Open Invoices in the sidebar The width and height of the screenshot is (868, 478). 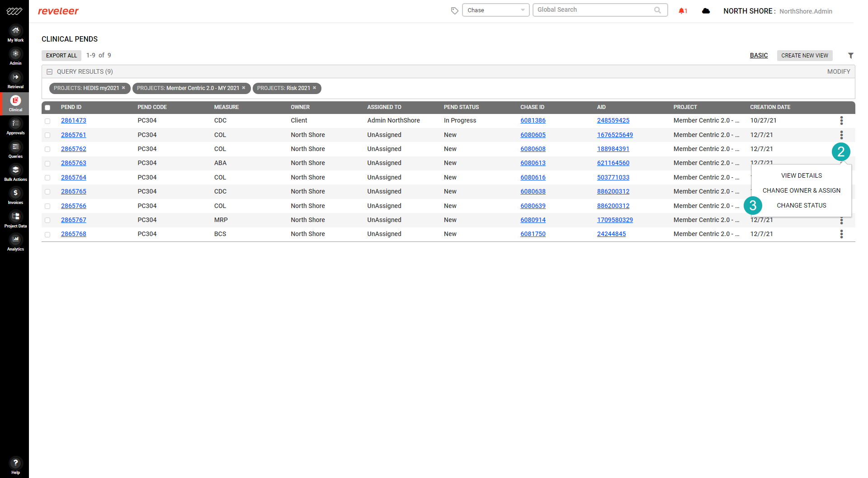15,196
